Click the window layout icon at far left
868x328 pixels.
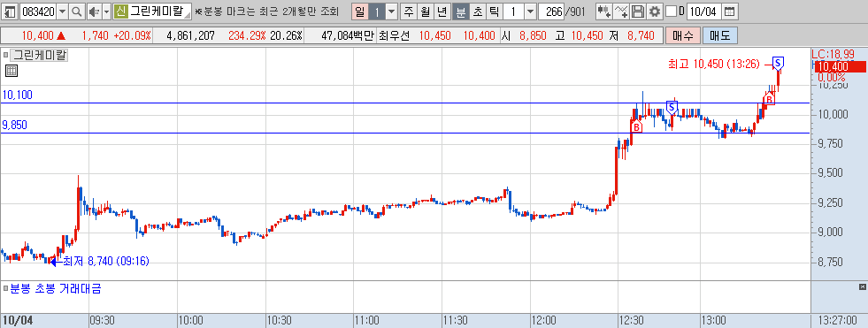(x=10, y=11)
